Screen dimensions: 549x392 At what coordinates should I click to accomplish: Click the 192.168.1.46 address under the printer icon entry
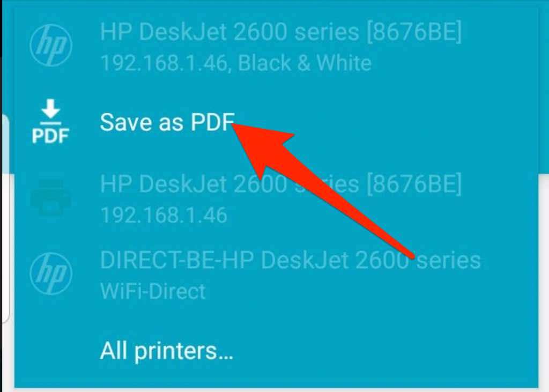pyautogui.click(x=164, y=215)
